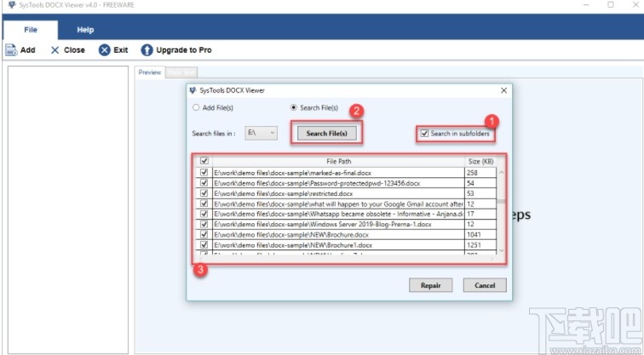
Task: Click the Upgrade to Pro label
Action: (184, 50)
